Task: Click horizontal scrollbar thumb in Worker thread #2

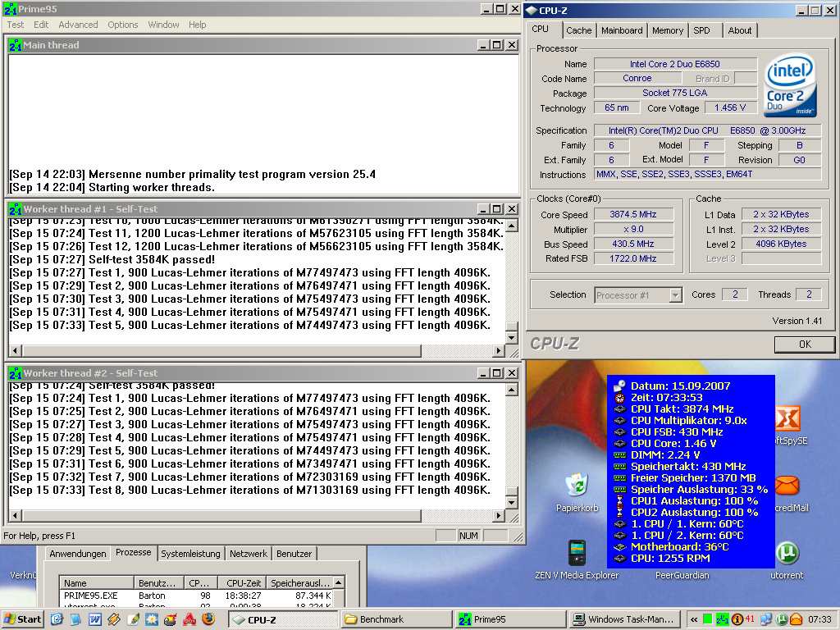Action: pyautogui.click(x=221, y=515)
